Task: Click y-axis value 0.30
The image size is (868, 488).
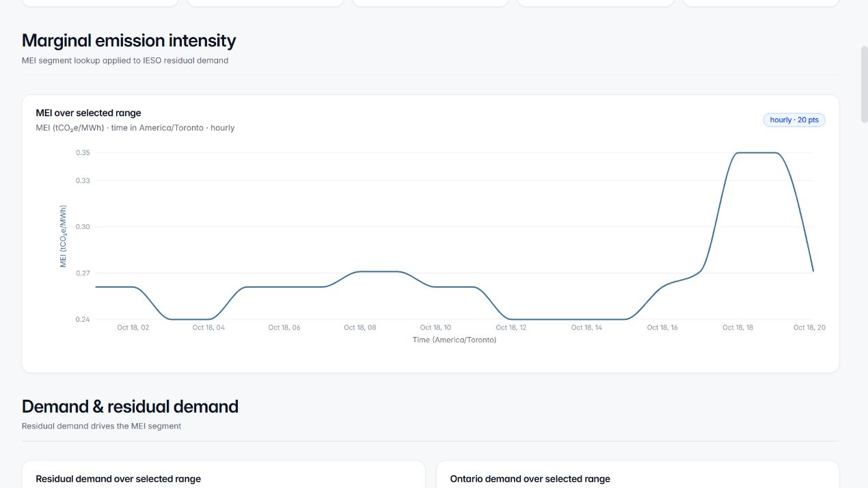Action: (83, 227)
